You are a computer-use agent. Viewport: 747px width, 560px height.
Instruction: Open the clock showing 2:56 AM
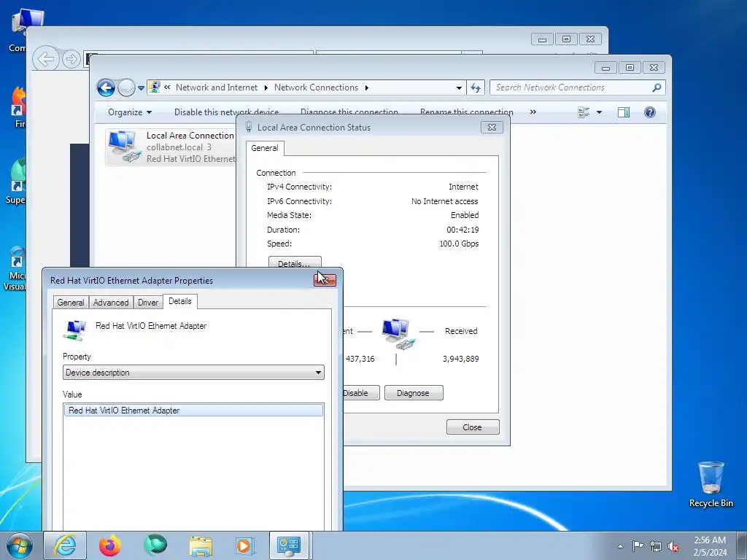point(710,546)
